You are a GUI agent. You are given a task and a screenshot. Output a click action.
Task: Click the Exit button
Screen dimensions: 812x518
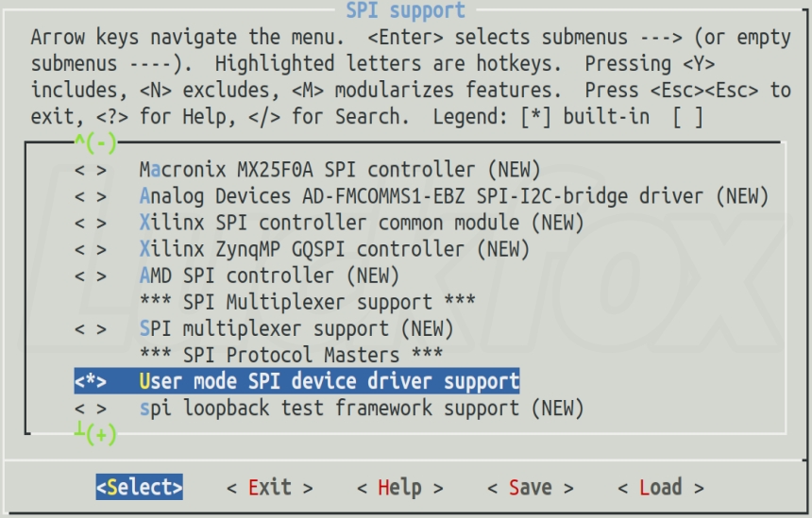tap(270, 488)
